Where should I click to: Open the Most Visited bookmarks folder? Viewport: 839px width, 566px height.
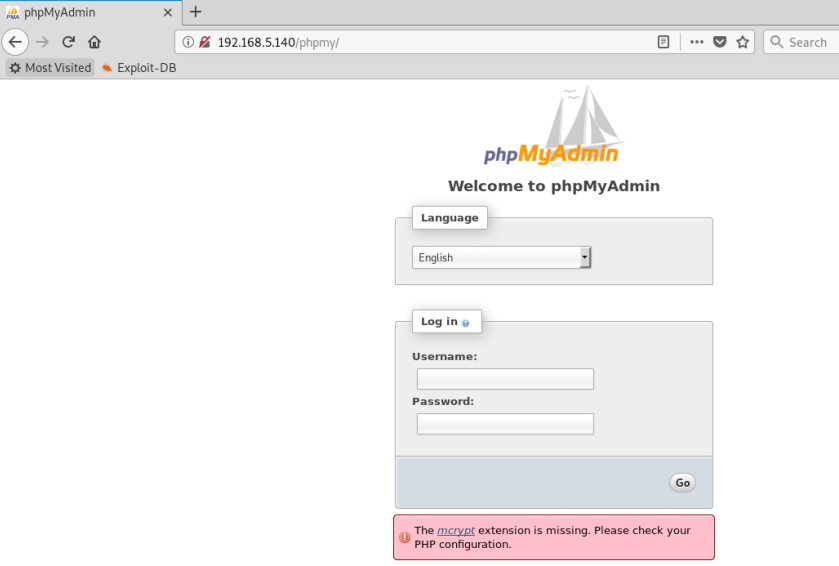click(x=50, y=68)
